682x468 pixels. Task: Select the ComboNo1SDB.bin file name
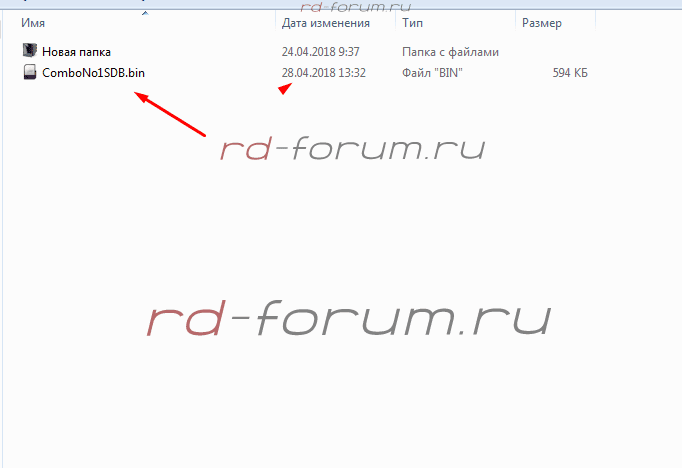coord(93,73)
